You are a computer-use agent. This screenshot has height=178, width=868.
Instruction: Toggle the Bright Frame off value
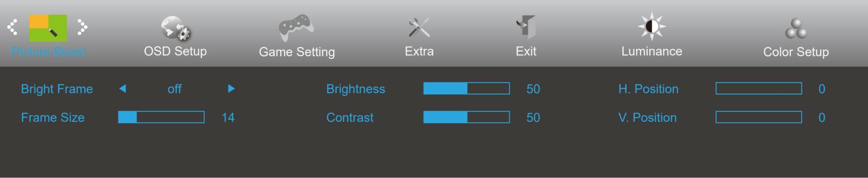(x=175, y=89)
